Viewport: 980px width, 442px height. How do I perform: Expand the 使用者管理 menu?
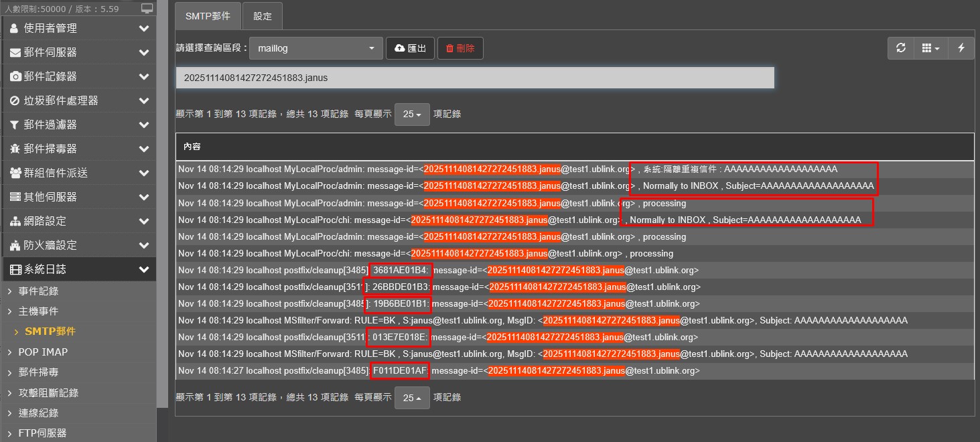pyautogui.click(x=78, y=28)
